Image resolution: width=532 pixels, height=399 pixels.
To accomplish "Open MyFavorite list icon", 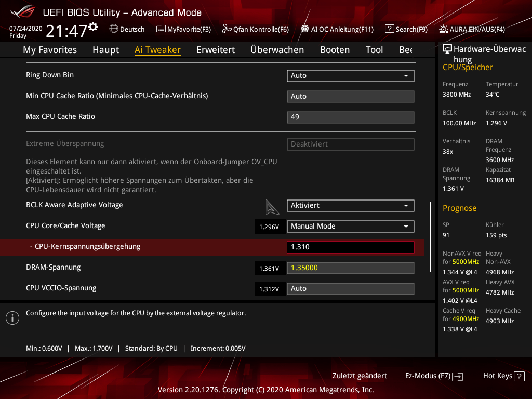I will click(161, 29).
